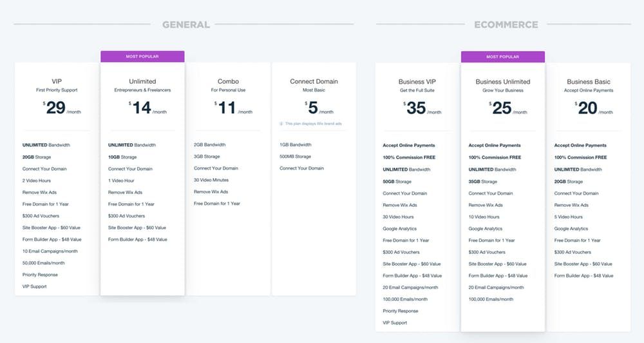The height and width of the screenshot is (343, 644).
Task: Click '1GB Bandwidth' in Connect Domain plan
Action: pyautogui.click(x=296, y=145)
